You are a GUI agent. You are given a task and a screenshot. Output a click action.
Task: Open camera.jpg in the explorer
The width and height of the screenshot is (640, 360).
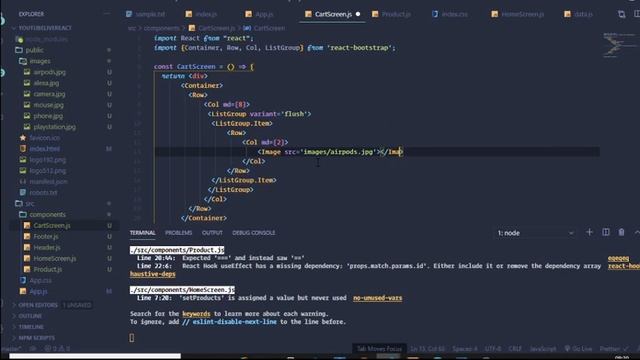(x=49, y=94)
